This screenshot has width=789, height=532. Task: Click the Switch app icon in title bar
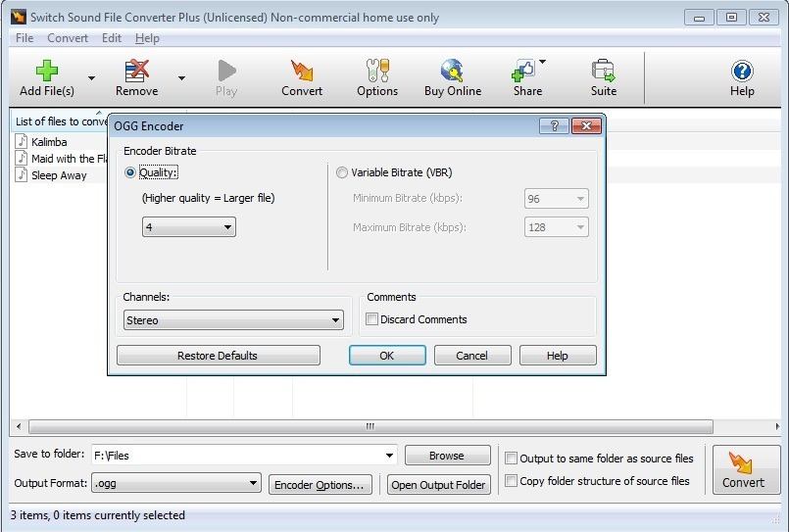coord(19,17)
